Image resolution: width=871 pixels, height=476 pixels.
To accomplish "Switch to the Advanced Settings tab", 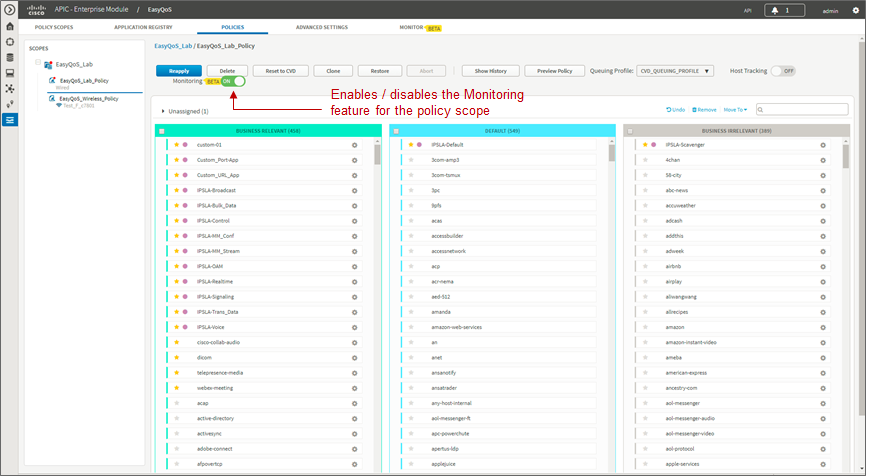I will click(322, 27).
